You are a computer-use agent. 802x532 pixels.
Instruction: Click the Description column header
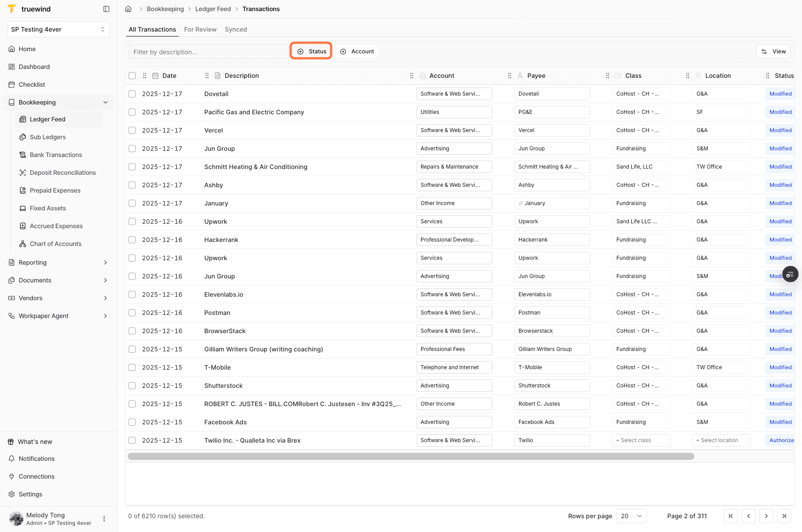(242, 76)
